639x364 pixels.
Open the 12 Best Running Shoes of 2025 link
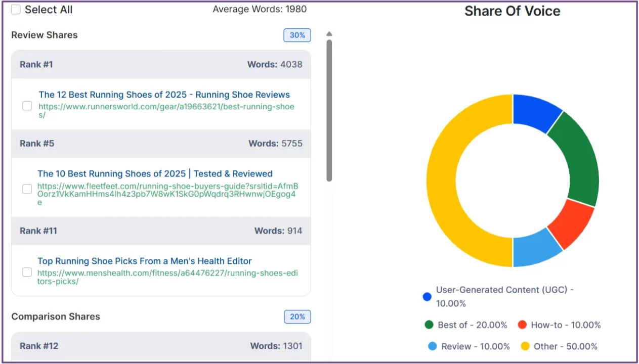[x=164, y=95]
